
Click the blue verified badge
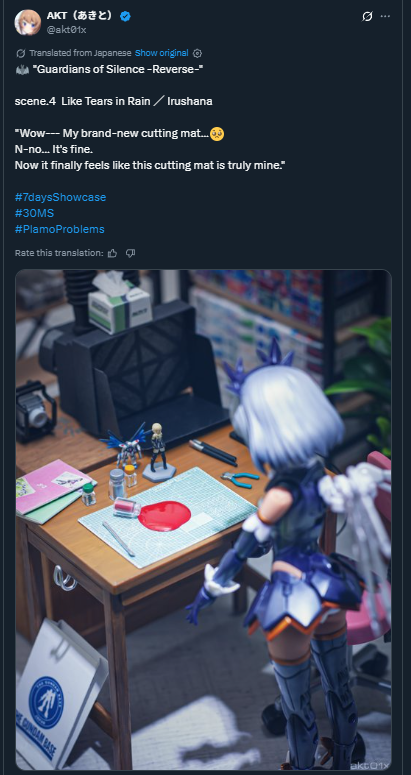coord(125,16)
